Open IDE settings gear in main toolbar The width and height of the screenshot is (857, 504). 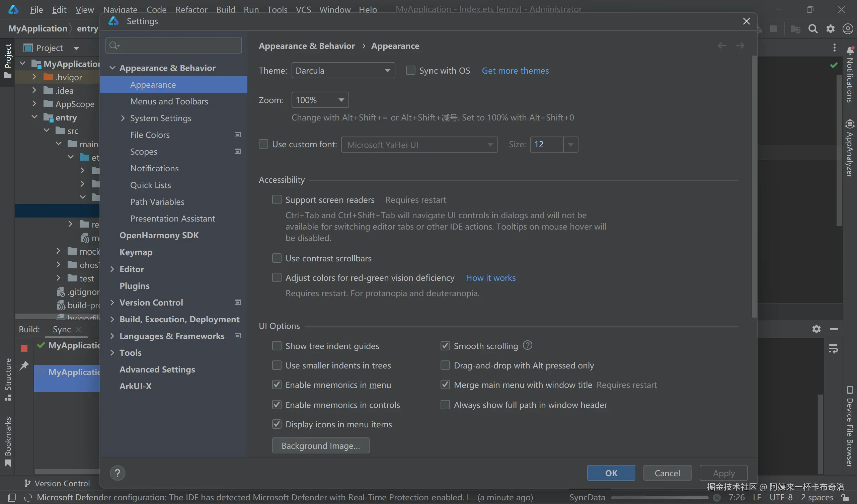click(831, 29)
